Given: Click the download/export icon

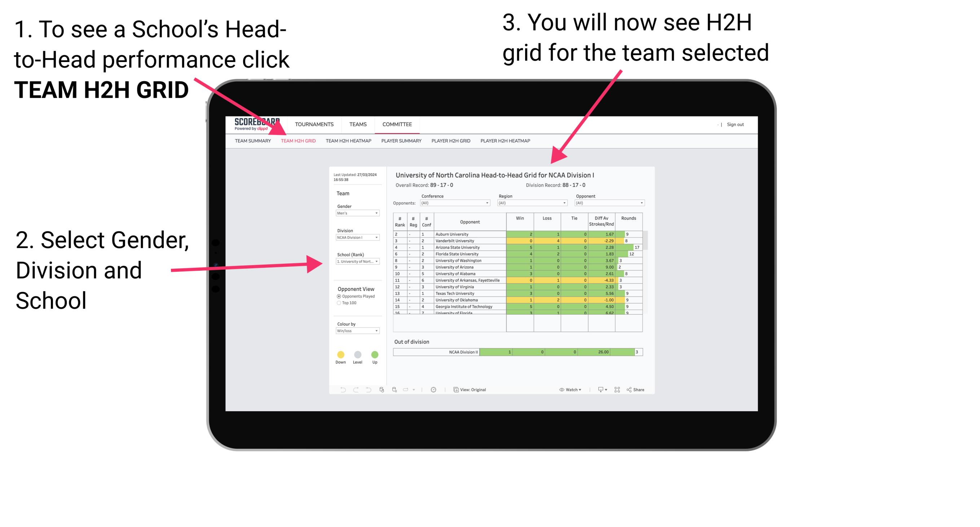Looking at the screenshot, I should (597, 389).
